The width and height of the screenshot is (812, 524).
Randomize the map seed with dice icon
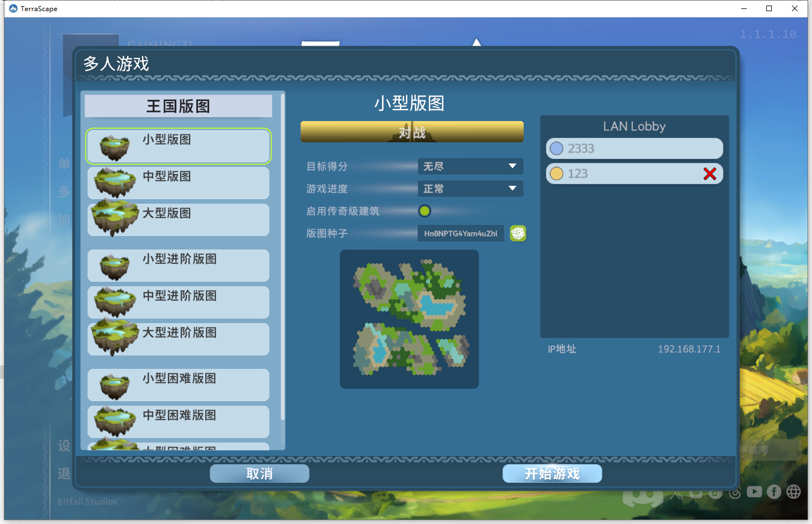pos(518,233)
